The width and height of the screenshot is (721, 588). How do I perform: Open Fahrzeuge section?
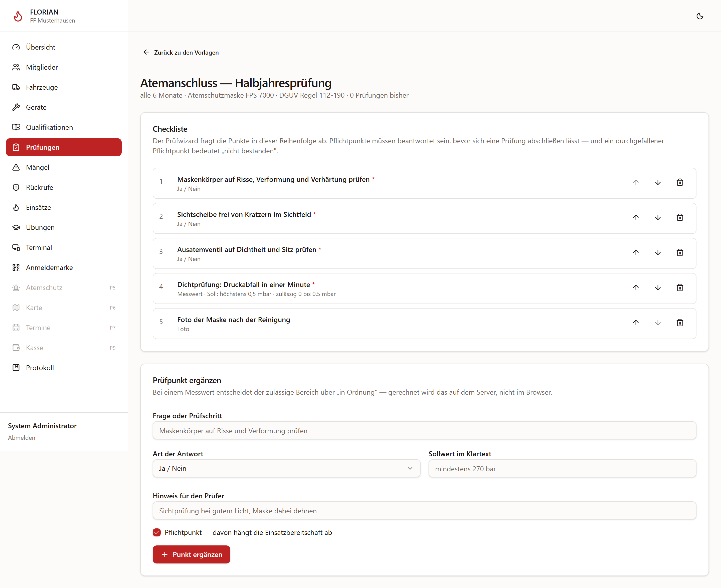[x=64, y=87]
